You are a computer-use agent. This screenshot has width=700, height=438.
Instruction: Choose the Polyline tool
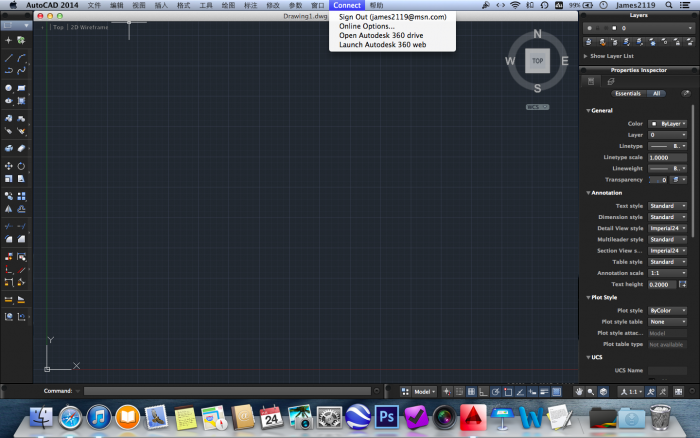(x=8, y=71)
